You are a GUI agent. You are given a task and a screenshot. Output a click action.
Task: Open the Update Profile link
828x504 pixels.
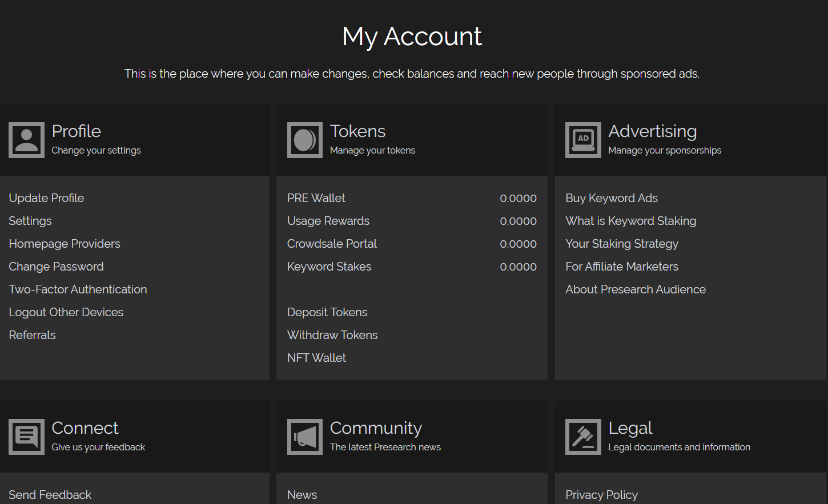click(46, 198)
